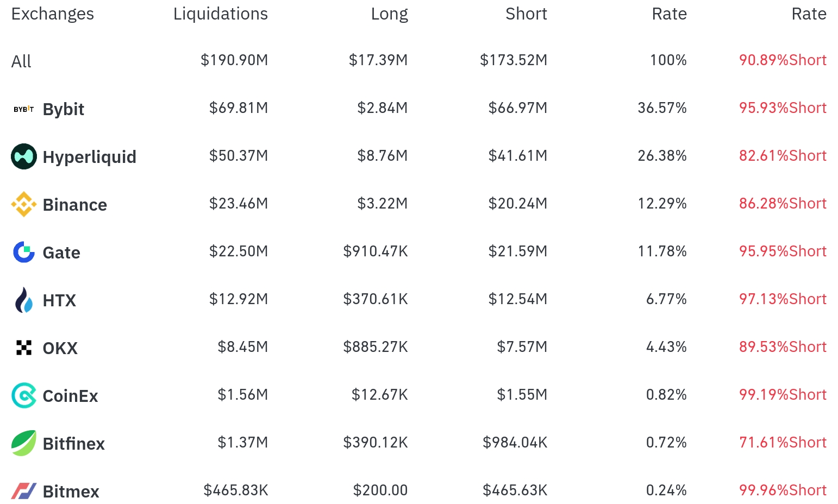Viewport: 838px width, 504px height.
Task: Open the Hyperliquid exchange name link
Action: 90,157
